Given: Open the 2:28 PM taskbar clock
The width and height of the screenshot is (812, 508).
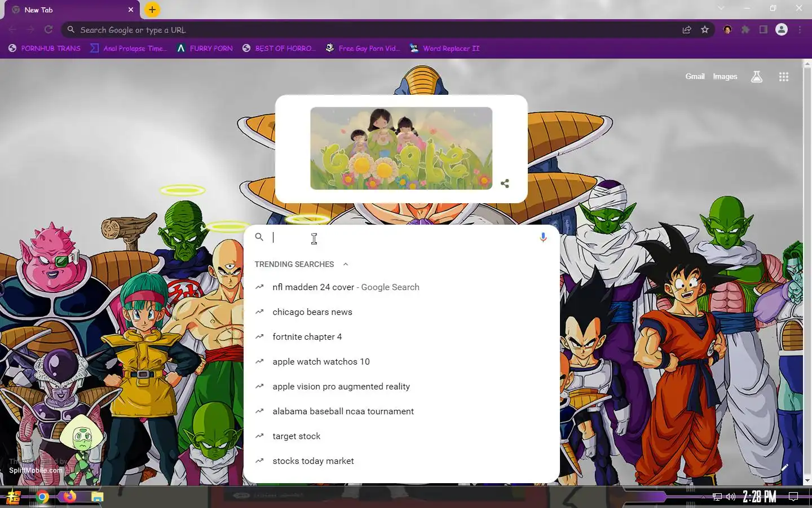Looking at the screenshot, I should click(759, 497).
